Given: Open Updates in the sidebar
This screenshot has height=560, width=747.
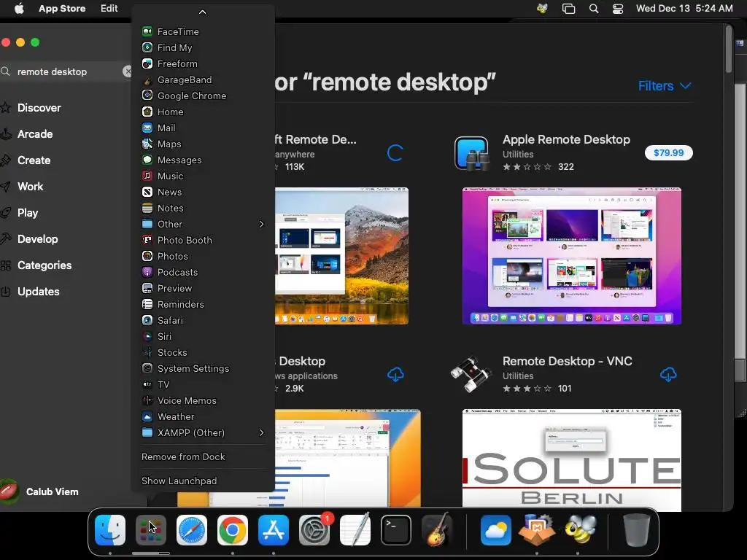Looking at the screenshot, I should pyautogui.click(x=38, y=292).
